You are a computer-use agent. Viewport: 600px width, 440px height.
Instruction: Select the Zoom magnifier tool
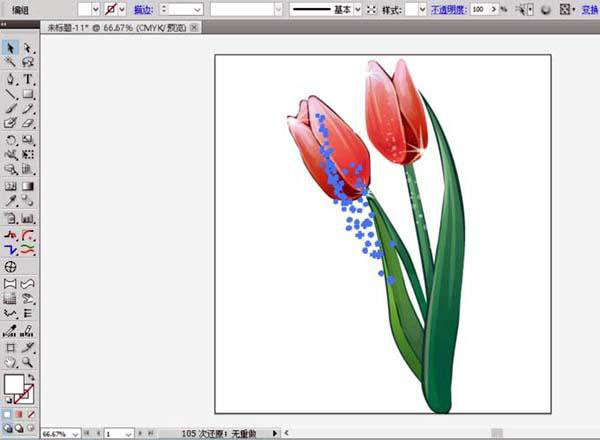point(28,360)
